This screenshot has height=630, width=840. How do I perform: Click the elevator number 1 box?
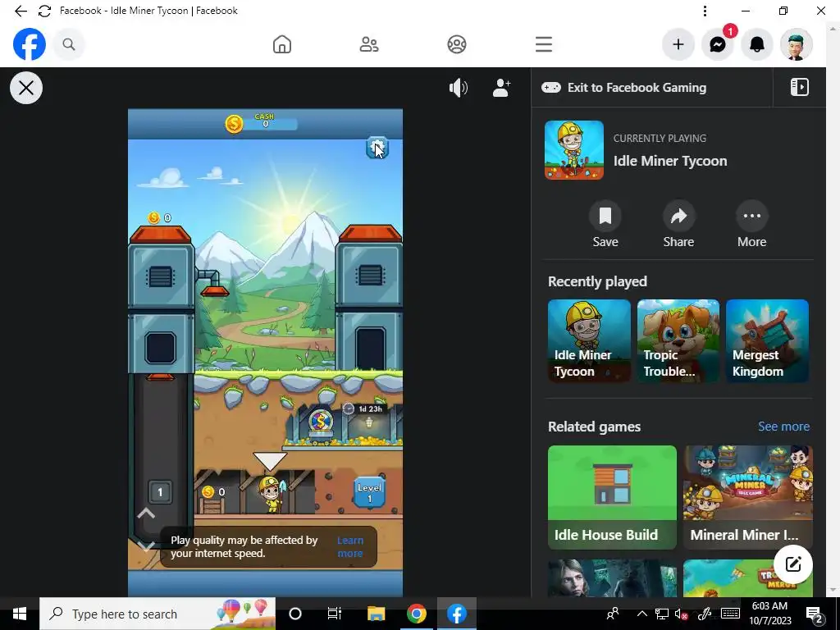click(x=160, y=492)
